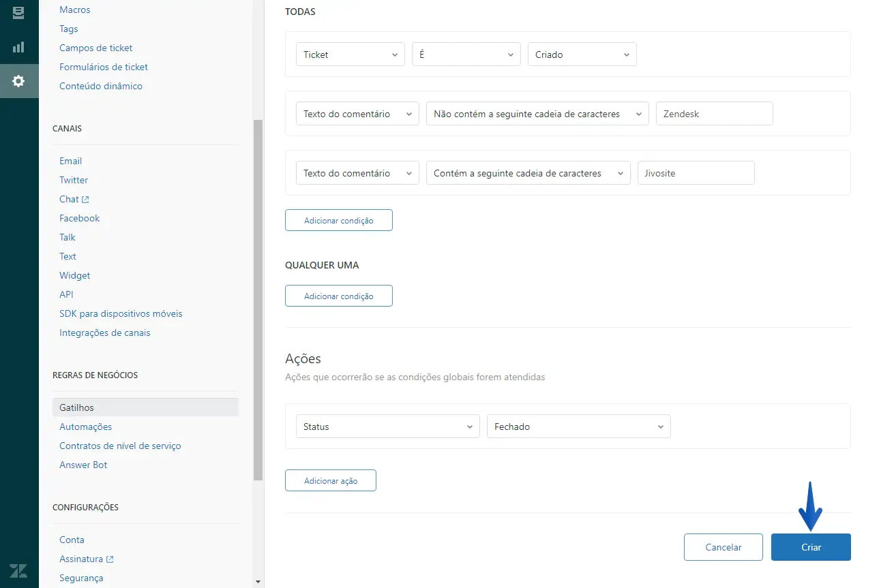
Task: Go to Campos de ticket
Action: tap(95, 48)
